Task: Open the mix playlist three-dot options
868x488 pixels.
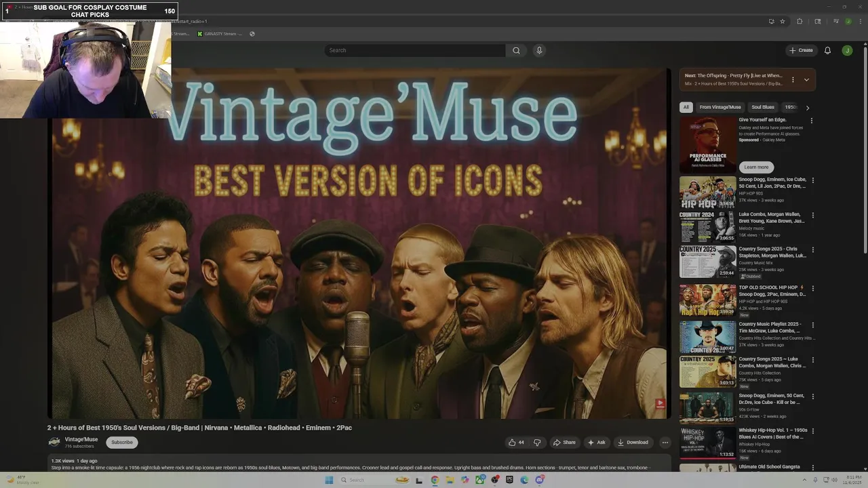Action: [793, 79]
